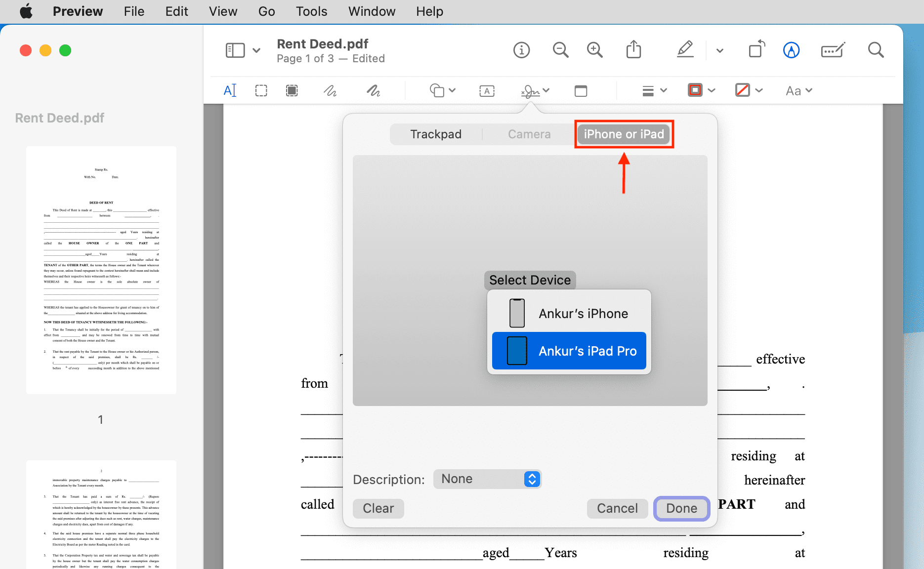
Task: Click the Rotate page icon
Action: [x=756, y=49]
